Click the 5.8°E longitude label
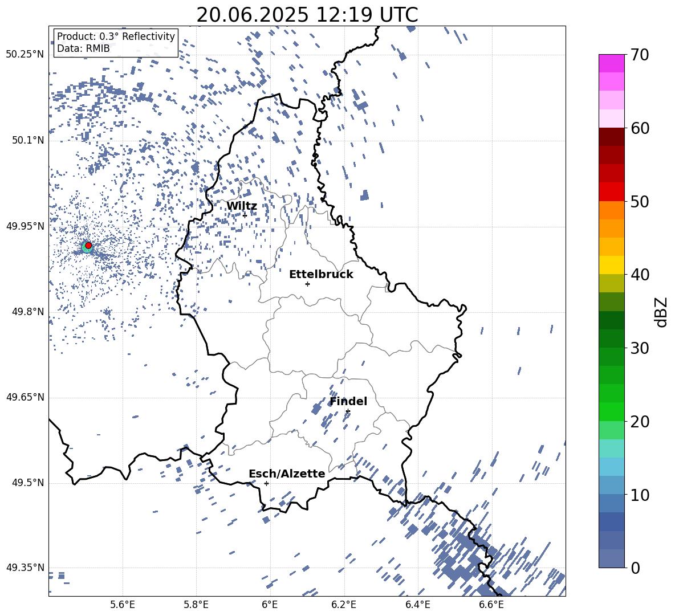This screenshot has height=616, width=675. [x=196, y=605]
